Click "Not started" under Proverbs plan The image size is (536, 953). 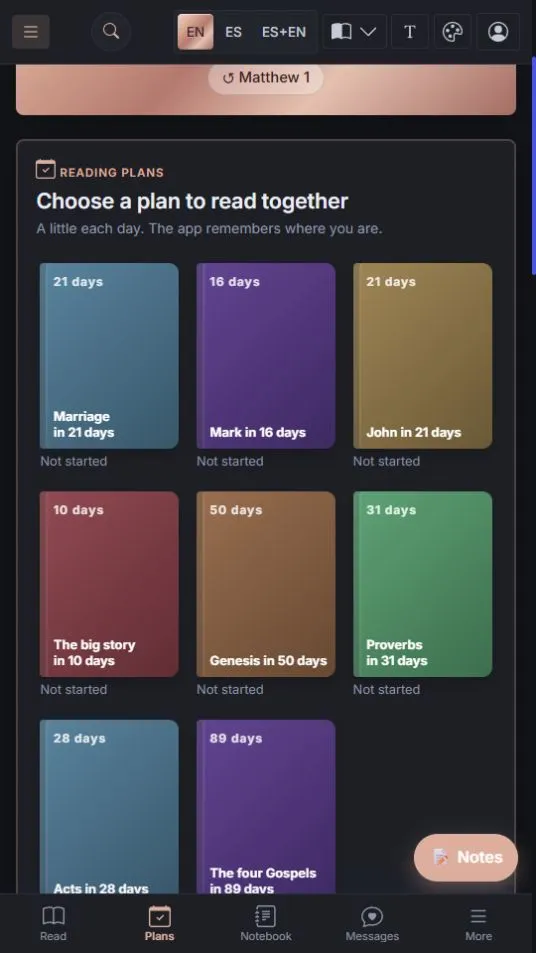387,689
